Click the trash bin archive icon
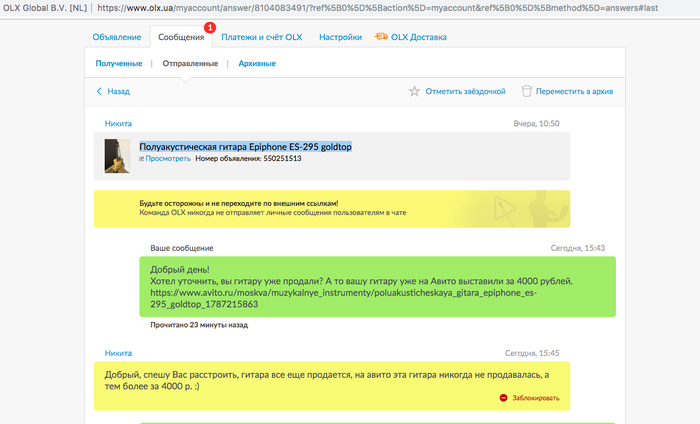This screenshot has width=700, height=424. point(526,91)
